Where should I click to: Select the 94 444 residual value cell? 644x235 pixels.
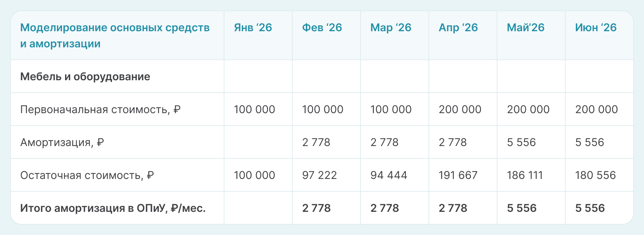[389, 175]
